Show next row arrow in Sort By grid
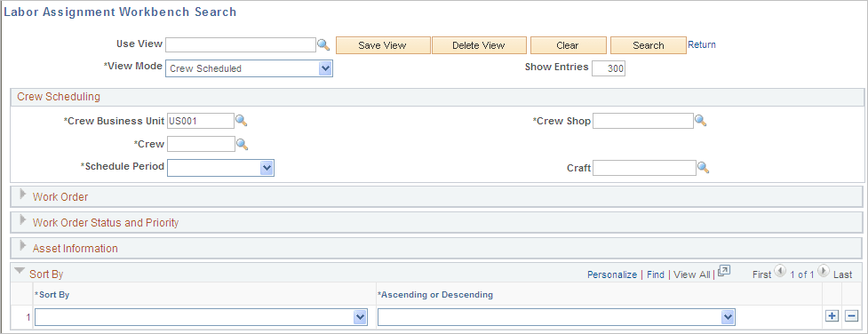Image resolution: width=868 pixels, height=334 pixels. tap(824, 272)
